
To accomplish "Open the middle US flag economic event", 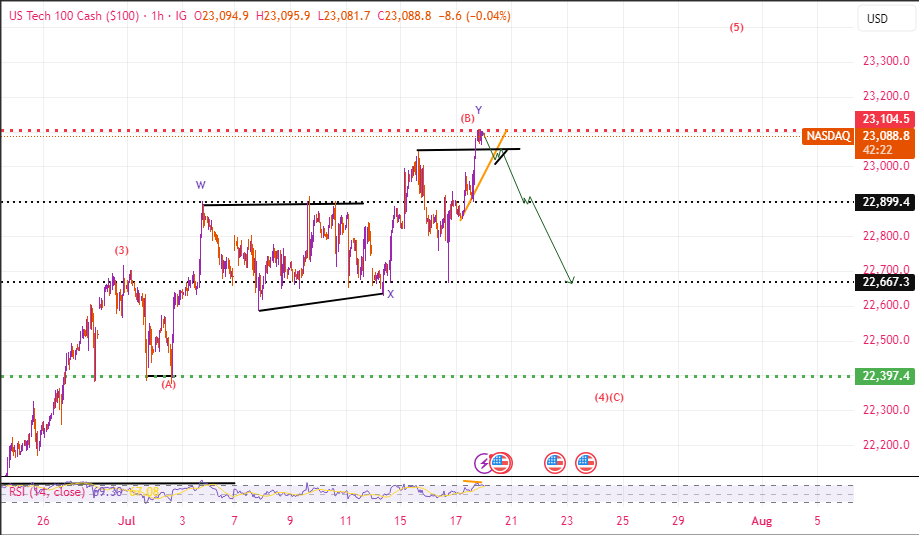I will (555, 463).
